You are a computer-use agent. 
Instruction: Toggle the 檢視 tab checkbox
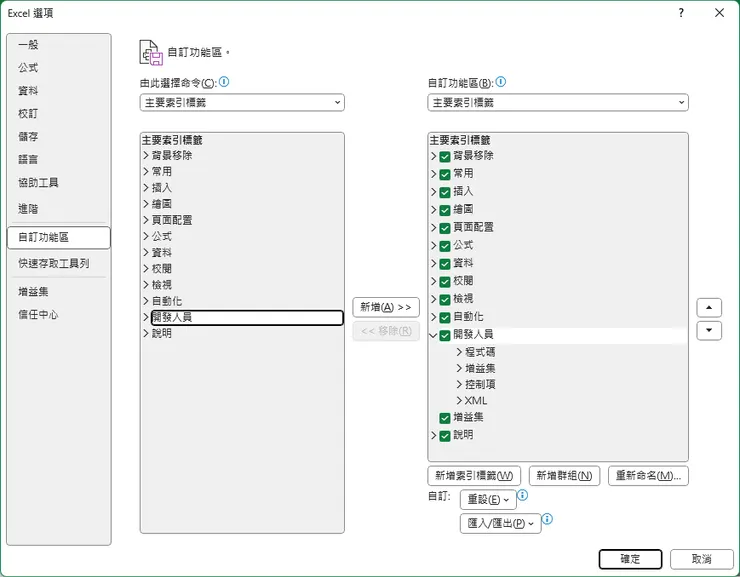[445, 300]
